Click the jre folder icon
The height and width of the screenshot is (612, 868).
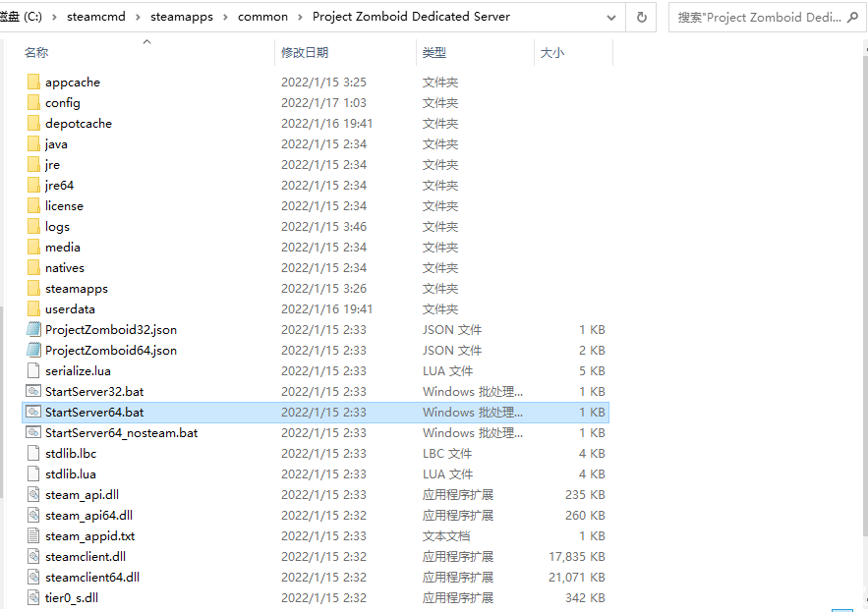pos(33,164)
